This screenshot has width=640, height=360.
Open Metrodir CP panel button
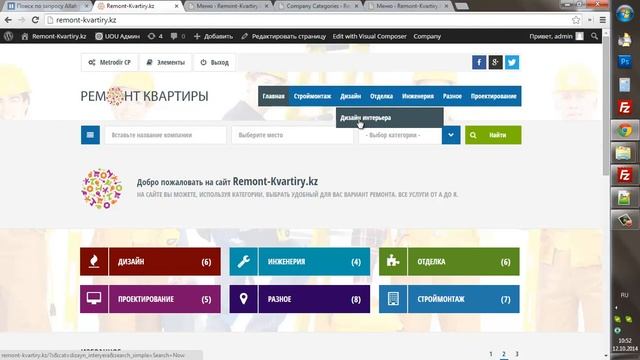[x=109, y=62]
